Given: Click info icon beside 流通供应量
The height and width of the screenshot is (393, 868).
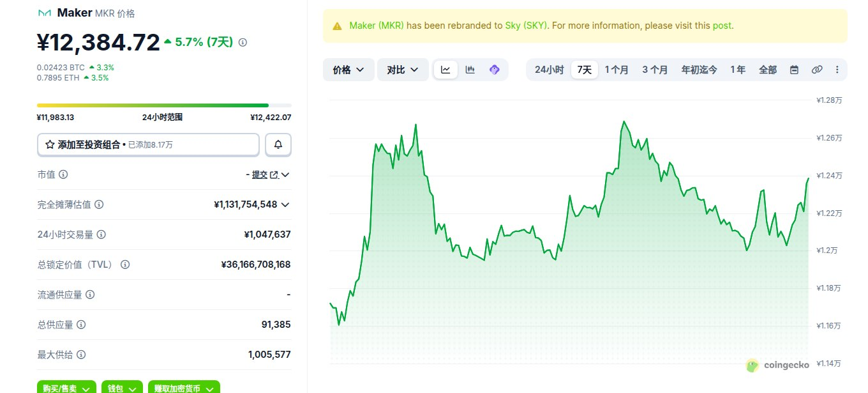Looking at the screenshot, I should pos(90,295).
